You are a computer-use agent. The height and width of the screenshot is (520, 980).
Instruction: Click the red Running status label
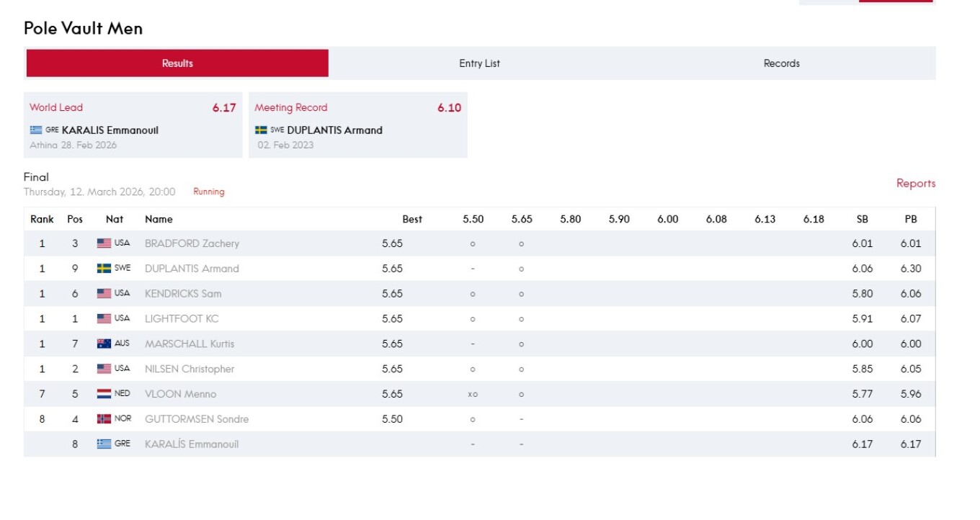point(209,192)
